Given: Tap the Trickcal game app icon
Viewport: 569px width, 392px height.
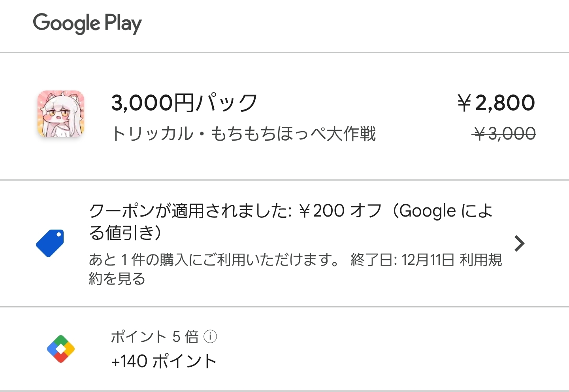Looking at the screenshot, I should tap(61, 114).
